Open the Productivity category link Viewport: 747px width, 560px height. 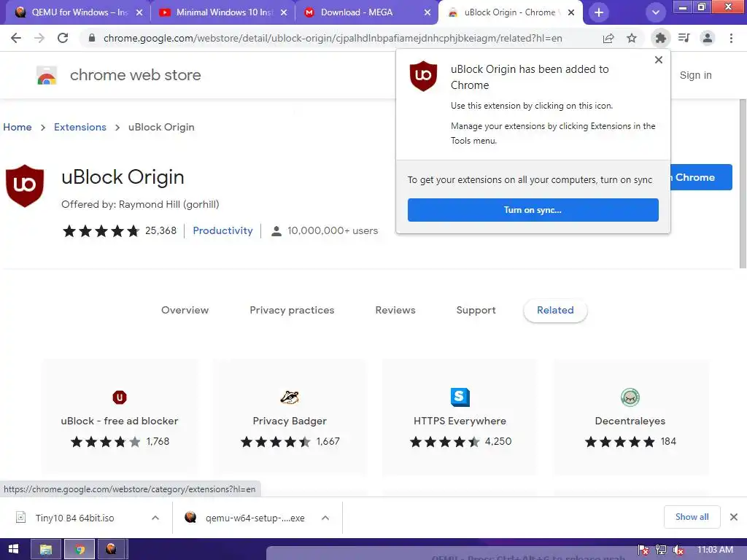pos(222,230)
